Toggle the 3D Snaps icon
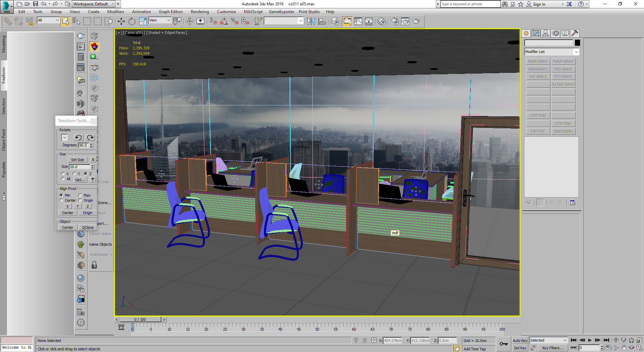This screenshot has width=644, height=352. [213, 21]
